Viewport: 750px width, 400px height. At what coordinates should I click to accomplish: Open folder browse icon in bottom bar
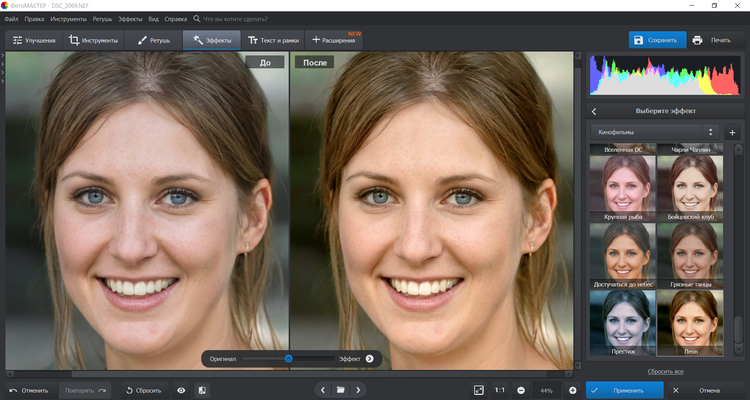point(340,390)
